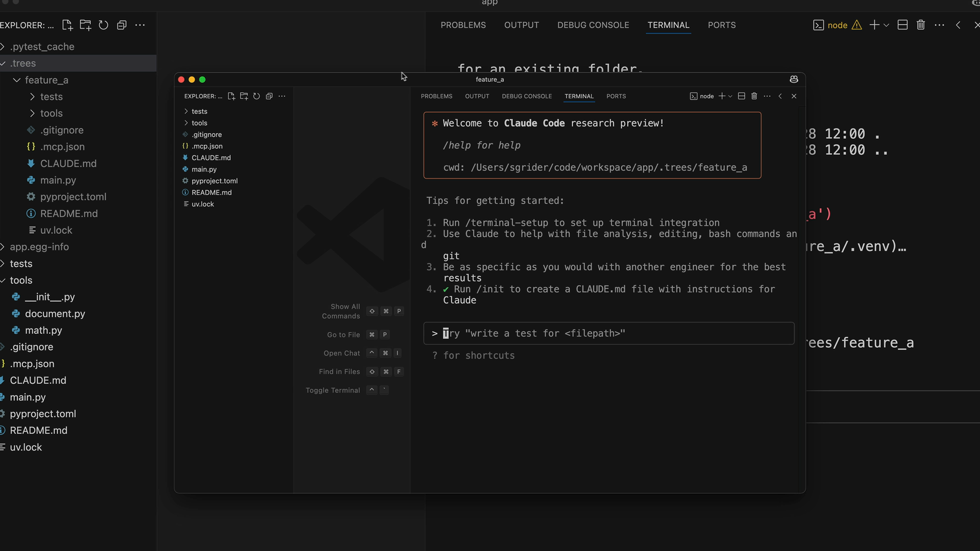Image resolution: width=980 pixels, height=551 pixels.
Task: Select node terminal in feature_a window
Action: pos(702,96)
